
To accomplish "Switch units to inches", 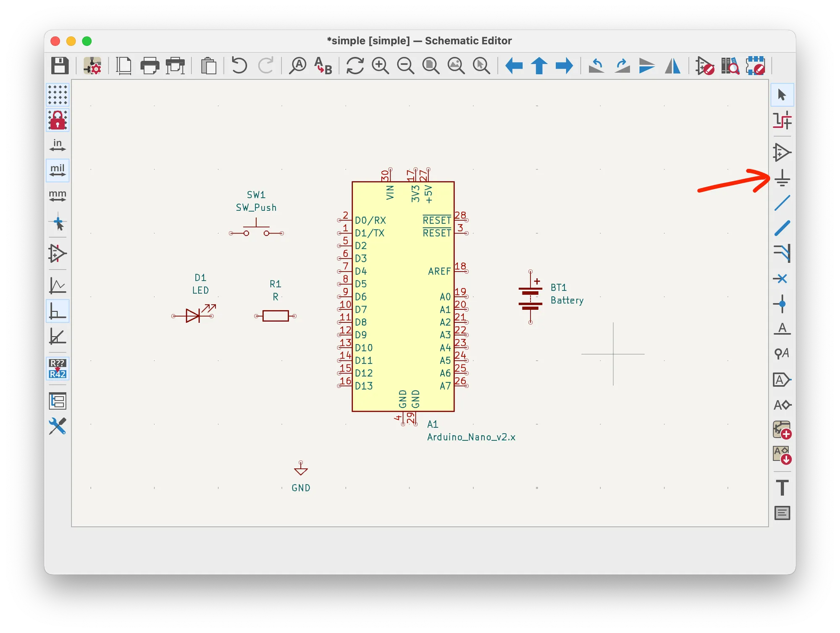I will 58,145.
